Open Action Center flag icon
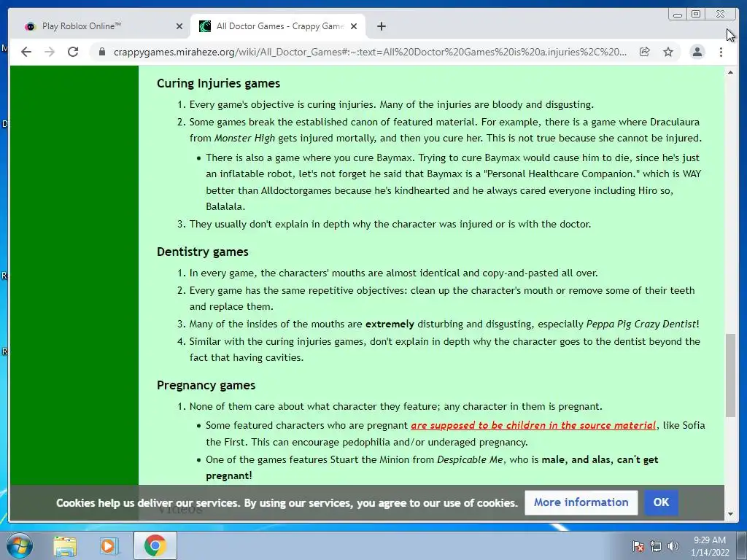The height and width of the screenshot is (560, 747). 638,546
